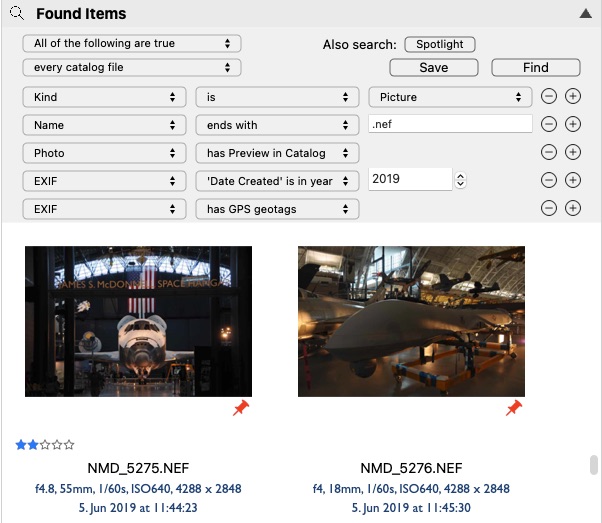This screenshot has width=602, height=523.
Task: Save the current search
Action: [x=434, y=68]
